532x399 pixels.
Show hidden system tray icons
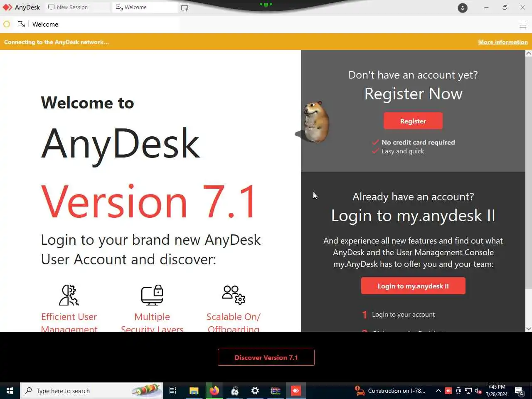[x=438, y=391]
